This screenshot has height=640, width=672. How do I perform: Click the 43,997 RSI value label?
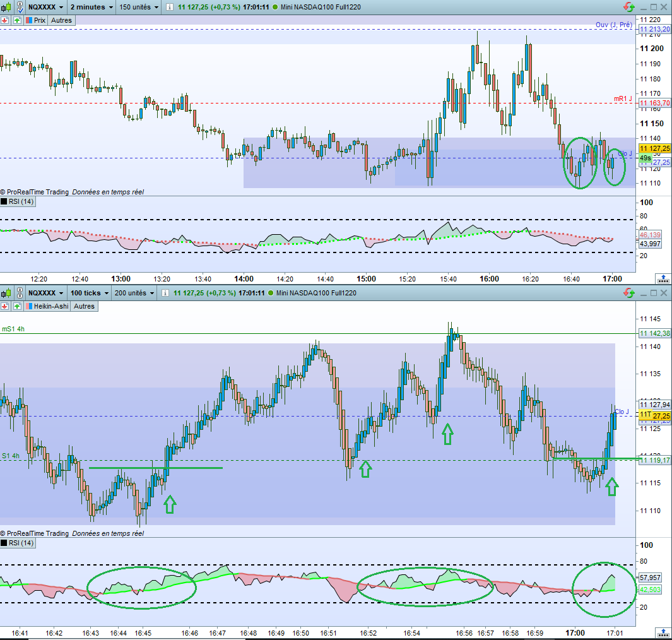pyautogui.click(x=650, y=244)
